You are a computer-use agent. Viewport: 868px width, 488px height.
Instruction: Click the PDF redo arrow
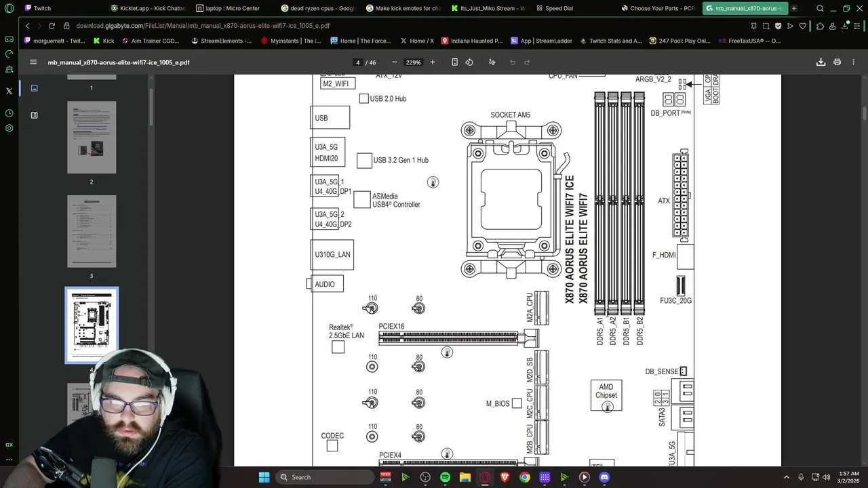click(x=527, y=62)
